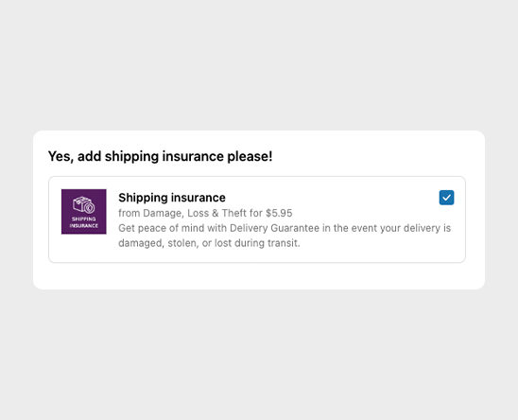Select the "SHIPPING INSURANCE" caption inside thumbnail
This screenshot has width=518, height=420.
[x=84, y=222]
